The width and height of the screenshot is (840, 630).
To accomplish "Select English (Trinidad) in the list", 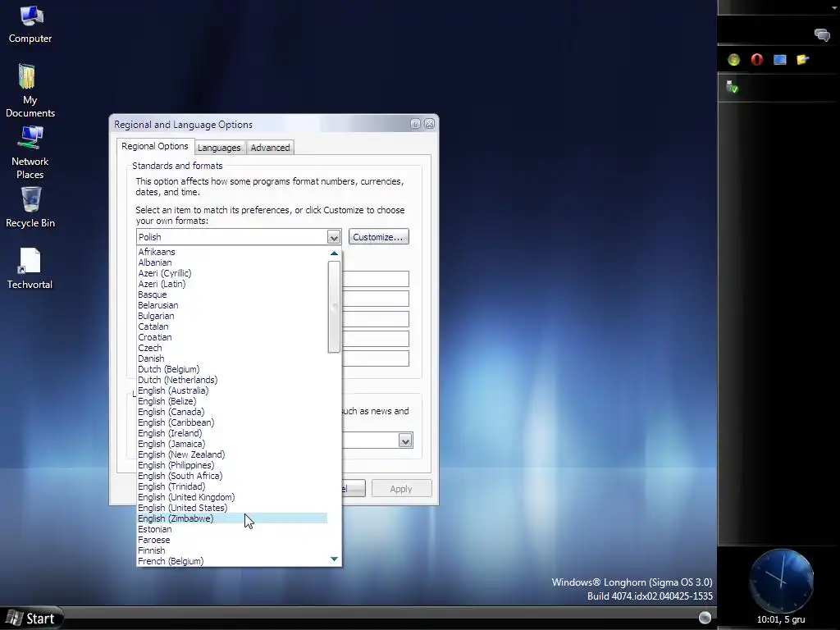I will click(232, 487).
